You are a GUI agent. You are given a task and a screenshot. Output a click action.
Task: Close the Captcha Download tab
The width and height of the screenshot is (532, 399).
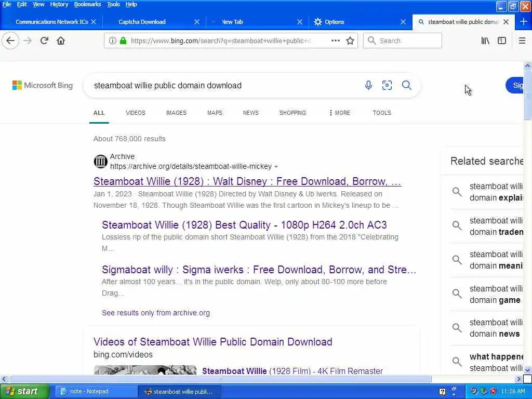coord(197,22)
